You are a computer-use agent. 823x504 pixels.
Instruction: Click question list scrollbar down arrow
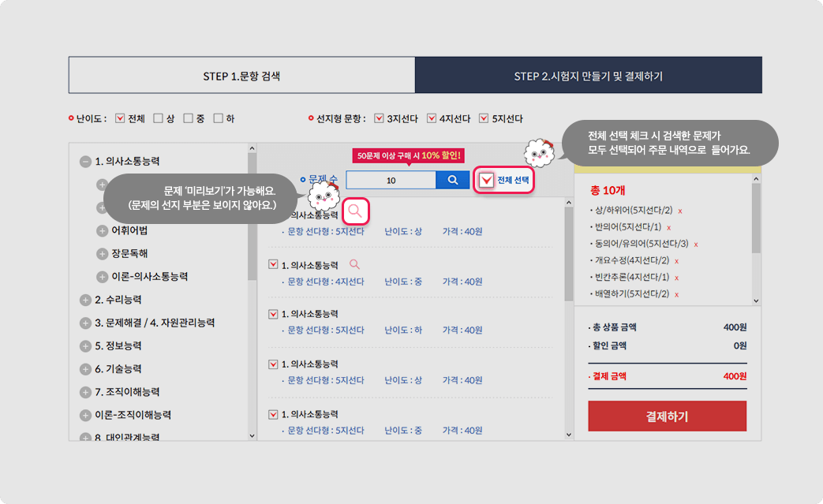tap(569, 435)
